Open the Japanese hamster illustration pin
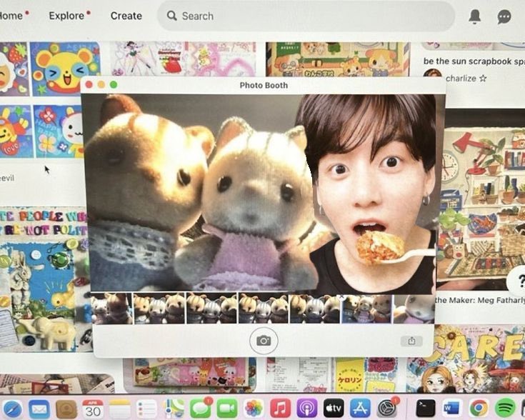The image size is (525, 420). click(338, 59)
